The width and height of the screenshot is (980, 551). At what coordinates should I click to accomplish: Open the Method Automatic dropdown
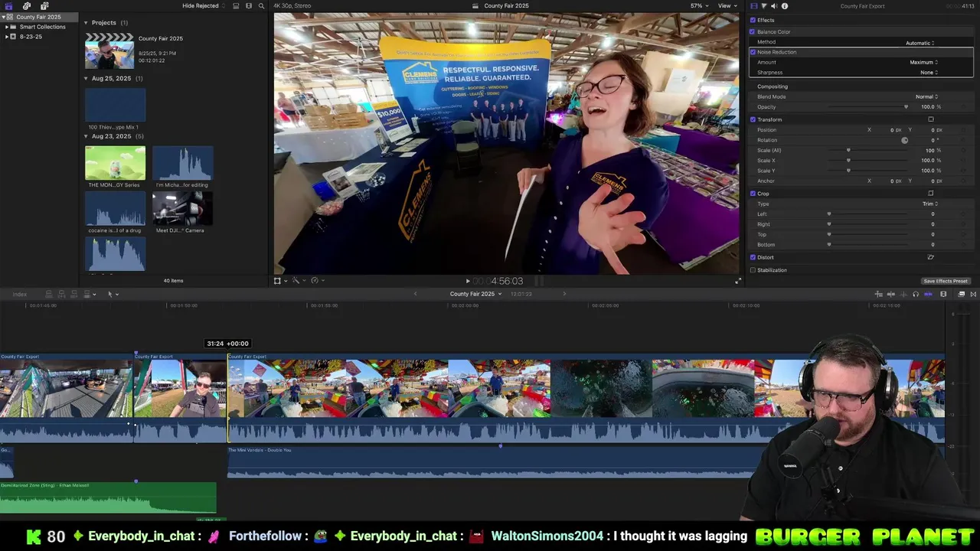[x=921, y=43]
